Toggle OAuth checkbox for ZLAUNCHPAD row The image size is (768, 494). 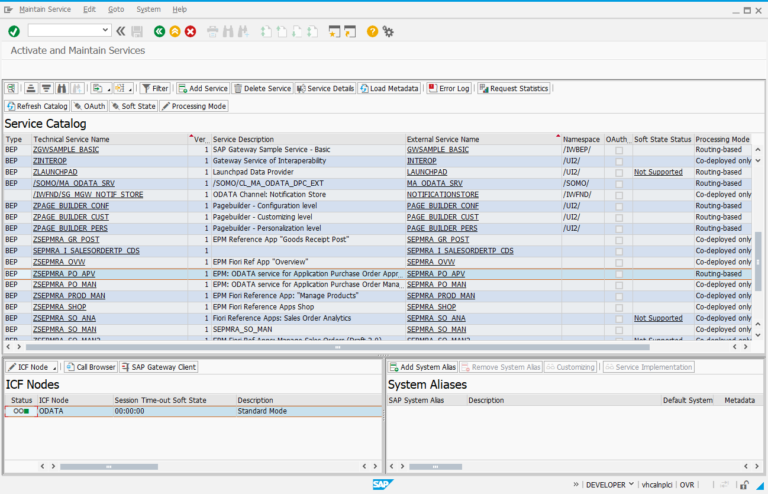tap(620, 172)
